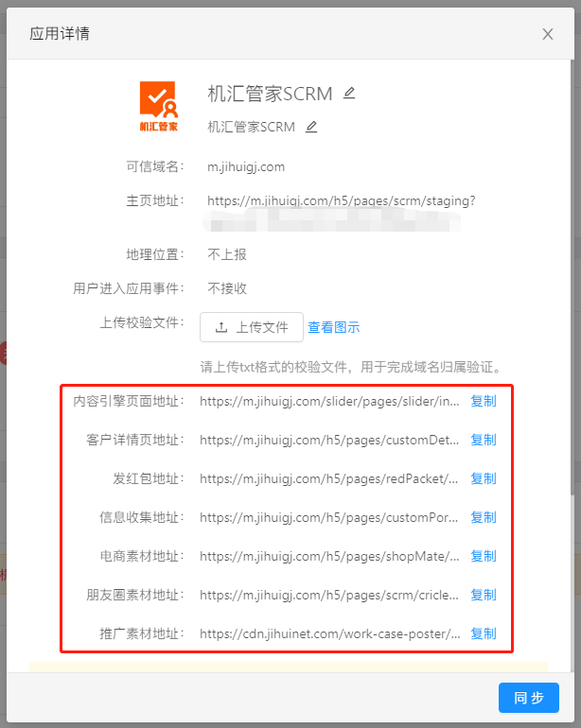Image resolution: width=581 pixels, height=728 pixels.
Task: Click the shopMate URL text
Action: pyautogui.click(x=329, y=556)
